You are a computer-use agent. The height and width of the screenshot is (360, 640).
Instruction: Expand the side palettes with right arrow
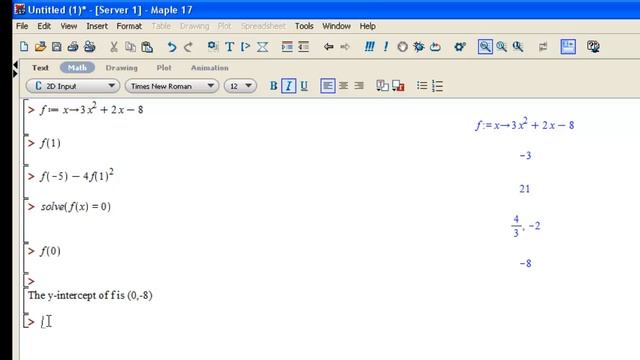(16, 74)
